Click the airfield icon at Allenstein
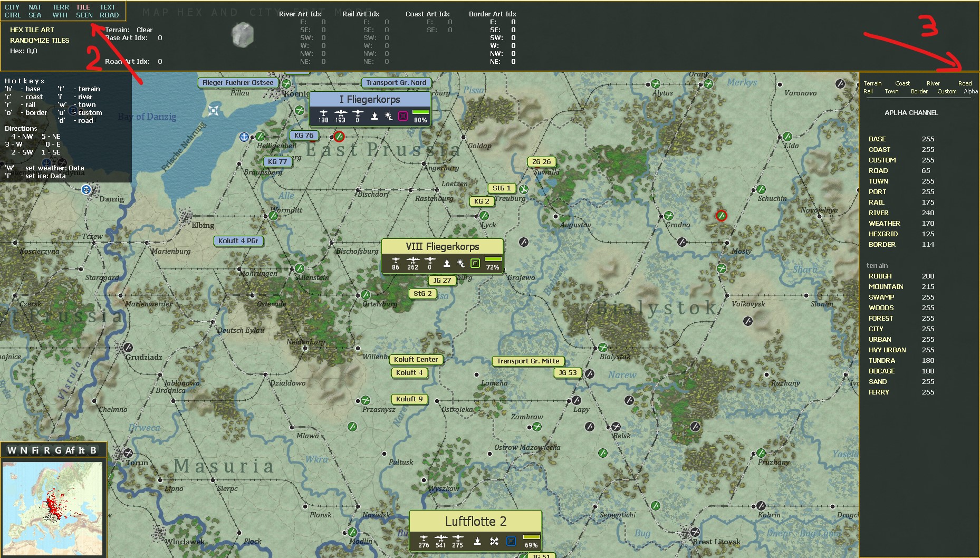Viewport: 980px width, 558px height. [x=300, y=268]
